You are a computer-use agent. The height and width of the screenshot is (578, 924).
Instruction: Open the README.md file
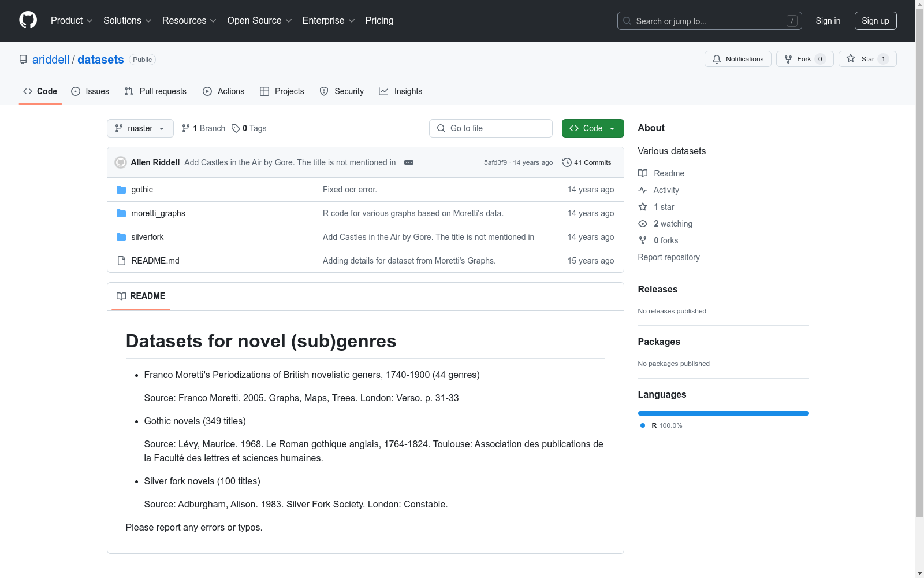point(155,261)
